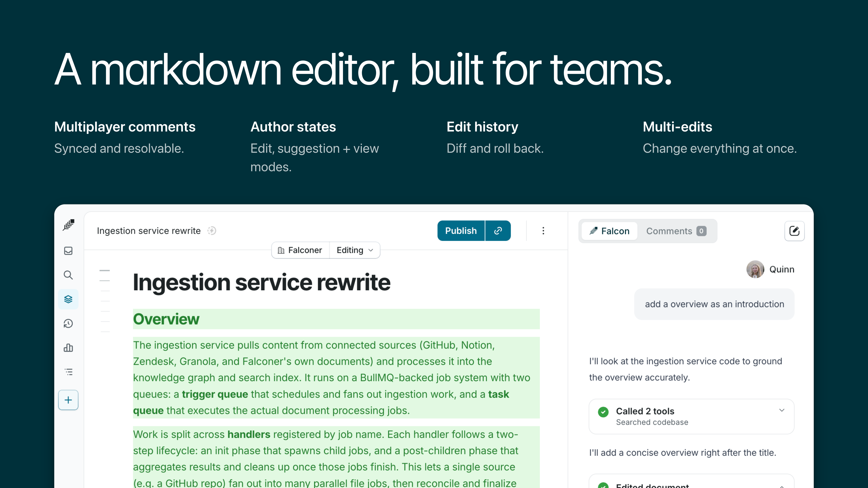Image resolution: width=868 pixels, height=488 pixels.
Task: Click the indented list icon in the sidebar
Action: (x=68, y=372)
